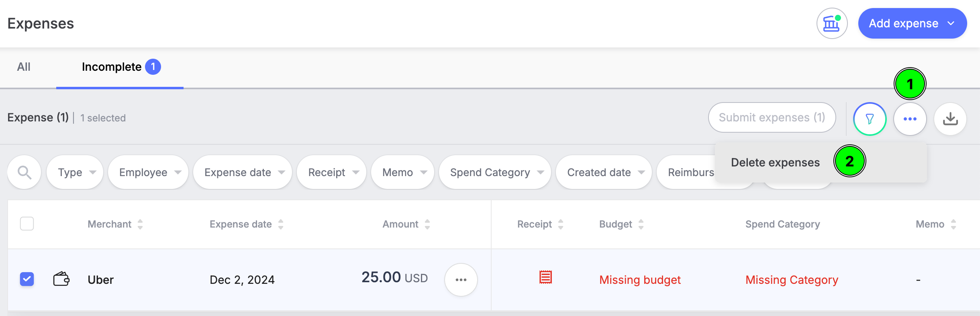Open the Spend Category filter dropdown

click(495, 172)
